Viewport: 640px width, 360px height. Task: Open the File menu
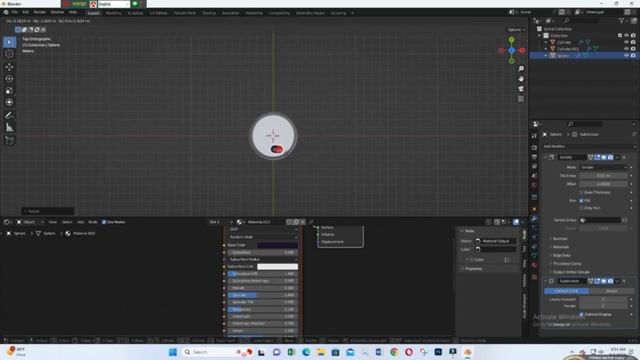15,13
